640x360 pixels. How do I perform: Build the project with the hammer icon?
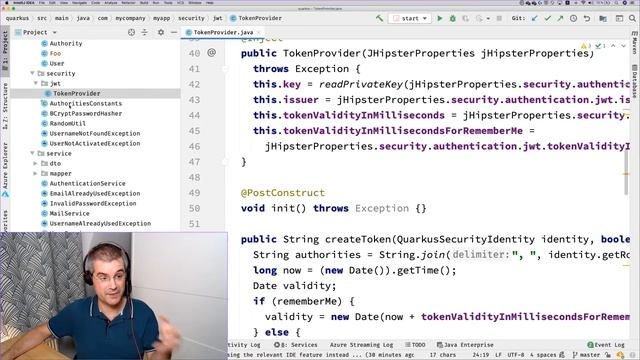coord(380,18)
